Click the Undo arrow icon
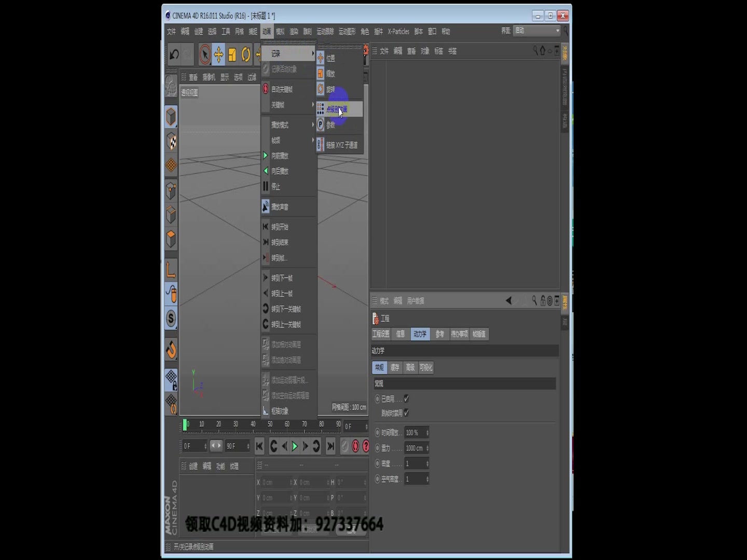 [174, 54]
